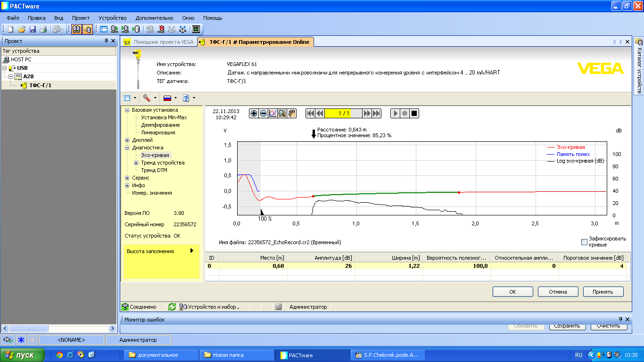Screen dimensions: 644x362
Task: Open Высота заполнения yellow panel arrow
Action: pos(192,251)
